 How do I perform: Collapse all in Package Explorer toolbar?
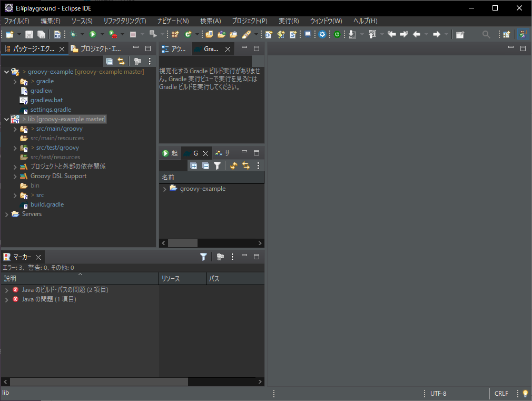click(109, 61)
